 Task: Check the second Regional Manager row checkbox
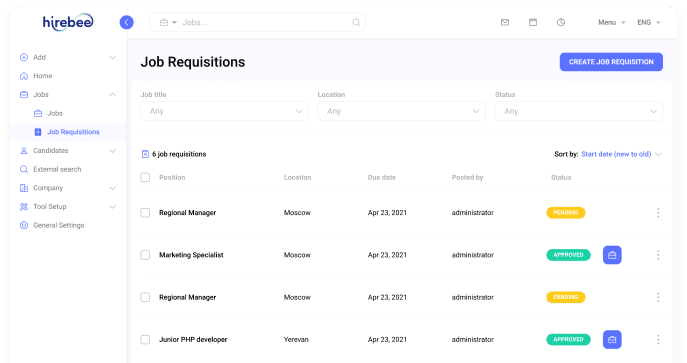145,297
